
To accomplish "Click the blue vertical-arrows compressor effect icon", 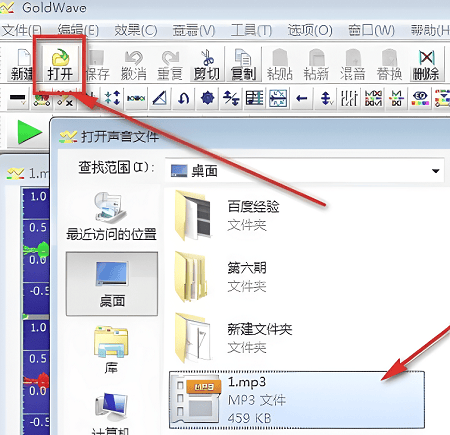I will click(x=112, y=98).
